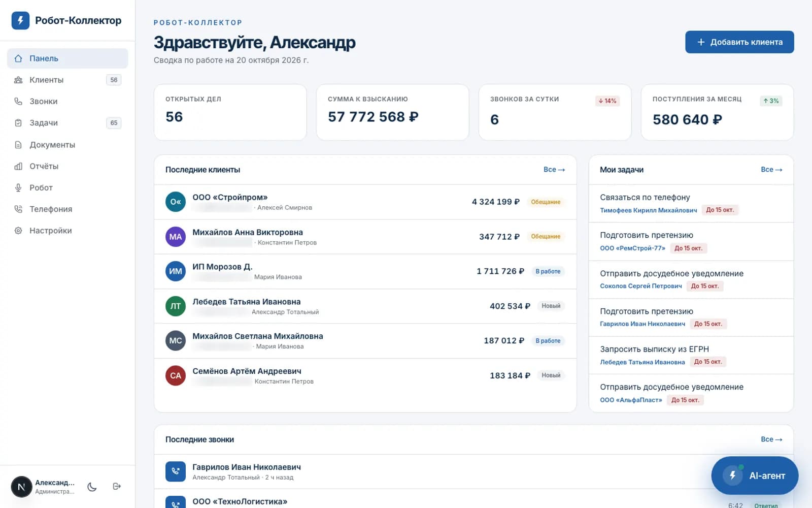Click the Открытых дел summary card
812x508 pixels.
click(x=230, y=112)
